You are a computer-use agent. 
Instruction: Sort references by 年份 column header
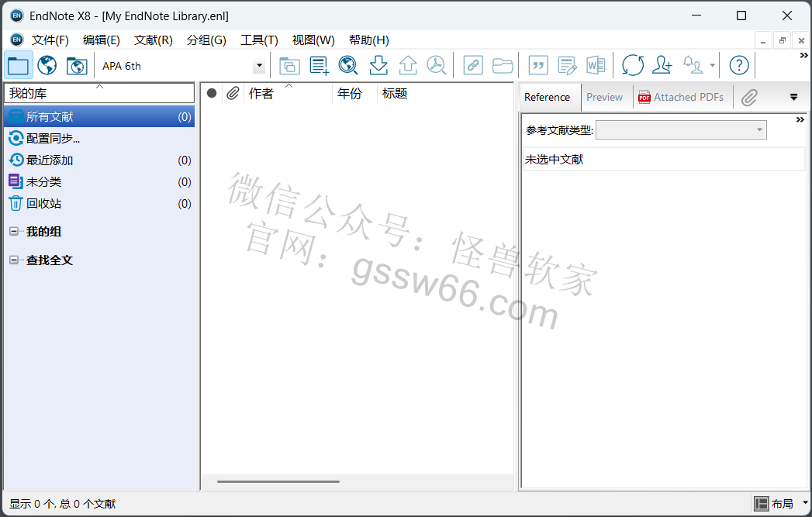click(x=350, y=94)
